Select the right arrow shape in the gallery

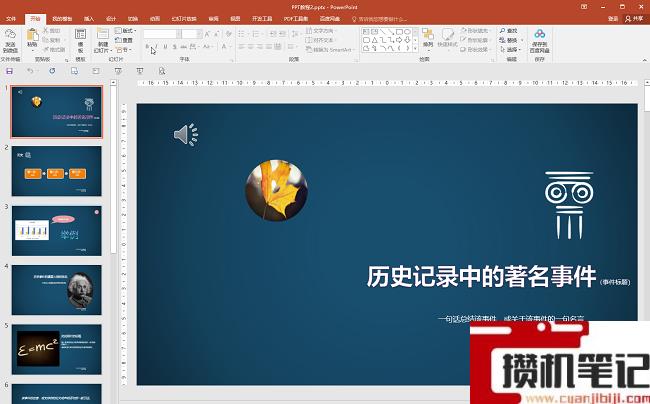(x=399, y=40)
